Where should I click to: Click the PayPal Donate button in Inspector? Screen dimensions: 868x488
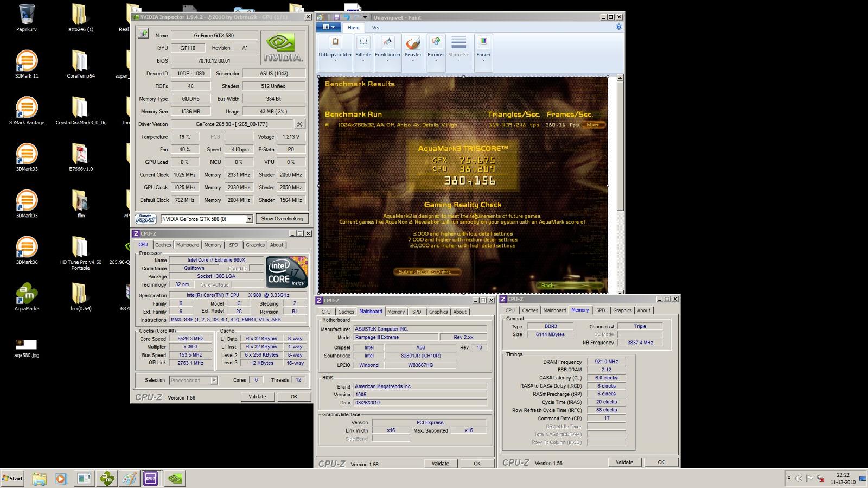click(x=145, y=219)
